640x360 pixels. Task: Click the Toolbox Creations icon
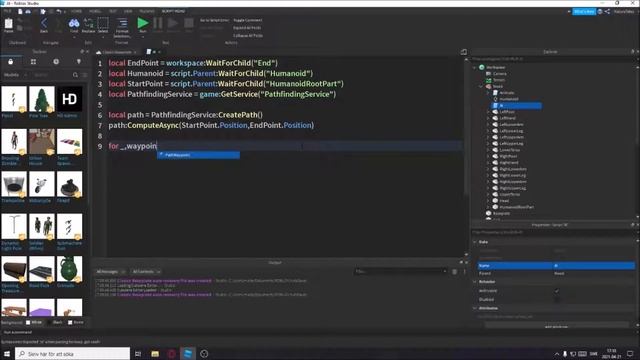tap(79, 62)
